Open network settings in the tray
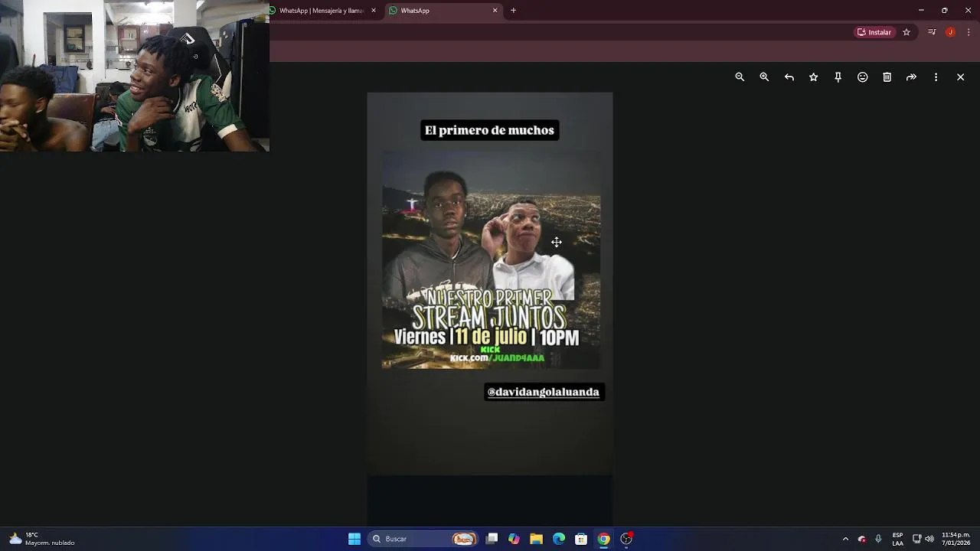Viewport: 980px width, 551px height. click(917, 539)
